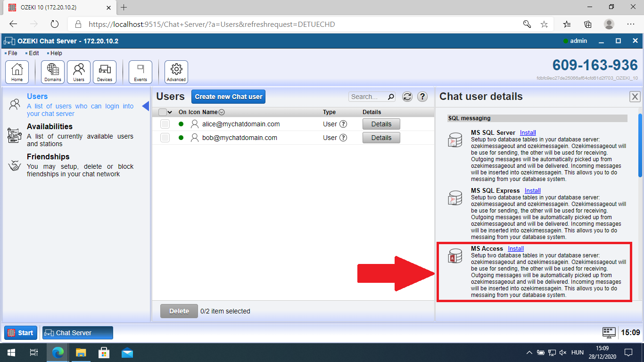Open the Domains panel
Viewport: 644px width, 362px height.
click(52, 72)
